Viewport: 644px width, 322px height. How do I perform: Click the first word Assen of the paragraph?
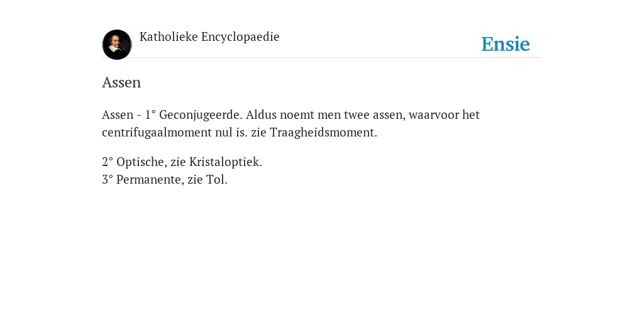point(118,114)
